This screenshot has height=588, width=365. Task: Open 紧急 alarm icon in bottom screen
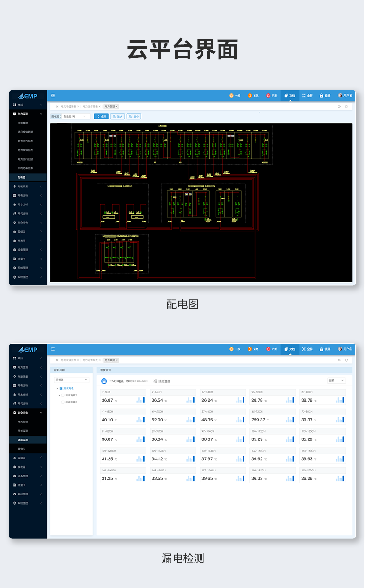[x=249, y=349]
